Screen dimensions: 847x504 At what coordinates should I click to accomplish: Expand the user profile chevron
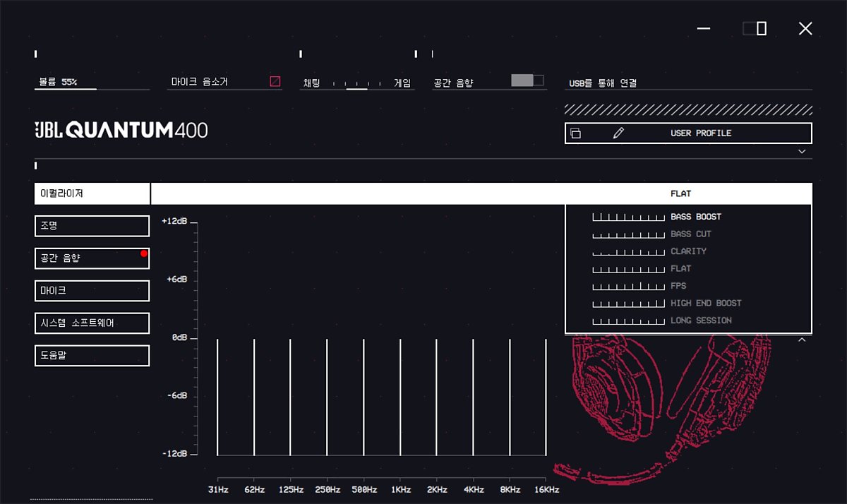(x=802, y=151)
